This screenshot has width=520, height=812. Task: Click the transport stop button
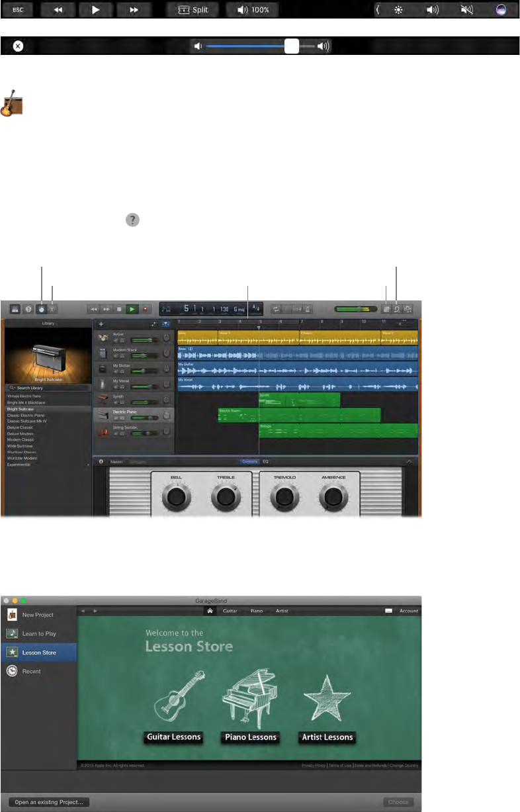[x=120, y=308]
